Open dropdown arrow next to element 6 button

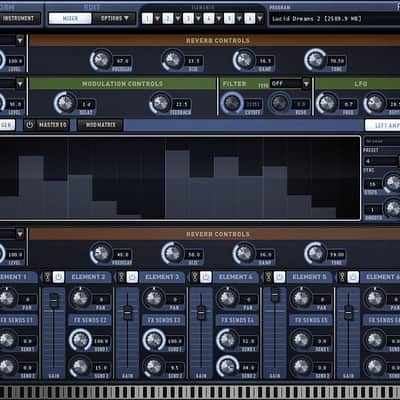260,18
